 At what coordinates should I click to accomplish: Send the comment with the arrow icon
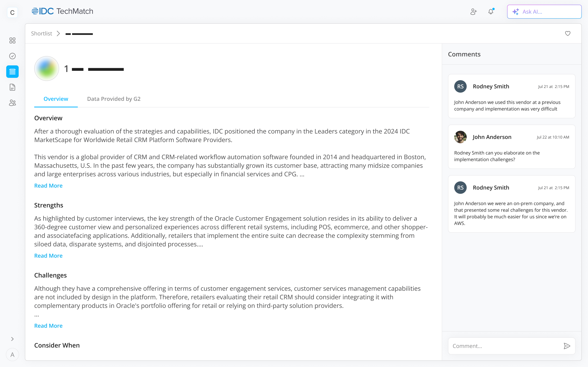[x=567, y=346]
